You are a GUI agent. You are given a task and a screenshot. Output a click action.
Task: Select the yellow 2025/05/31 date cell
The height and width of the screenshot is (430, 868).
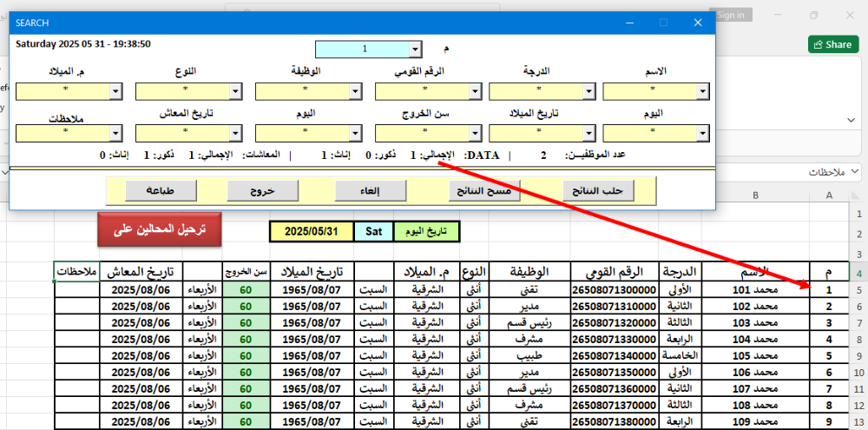pos(312,232)
